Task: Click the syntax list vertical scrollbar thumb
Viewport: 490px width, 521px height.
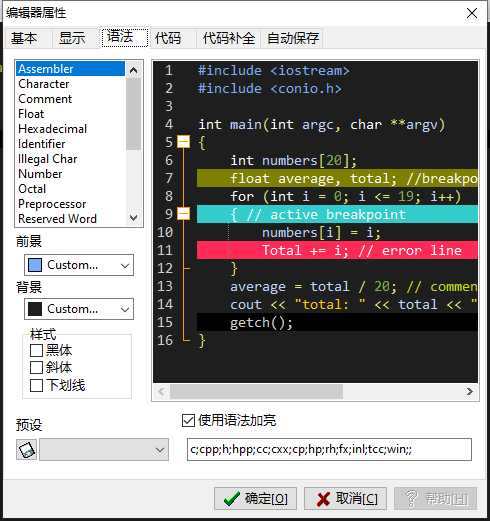Action: click(134, 114)
